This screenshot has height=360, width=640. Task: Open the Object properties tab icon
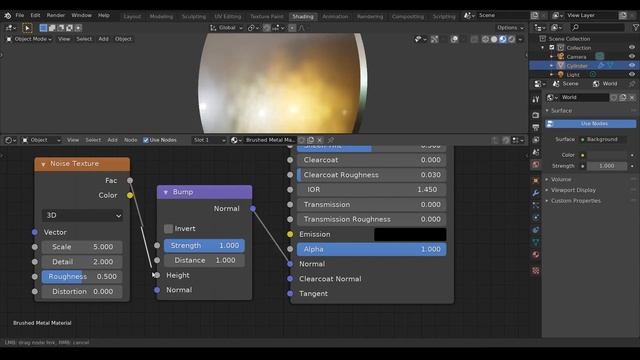click(x=536, y=180)
